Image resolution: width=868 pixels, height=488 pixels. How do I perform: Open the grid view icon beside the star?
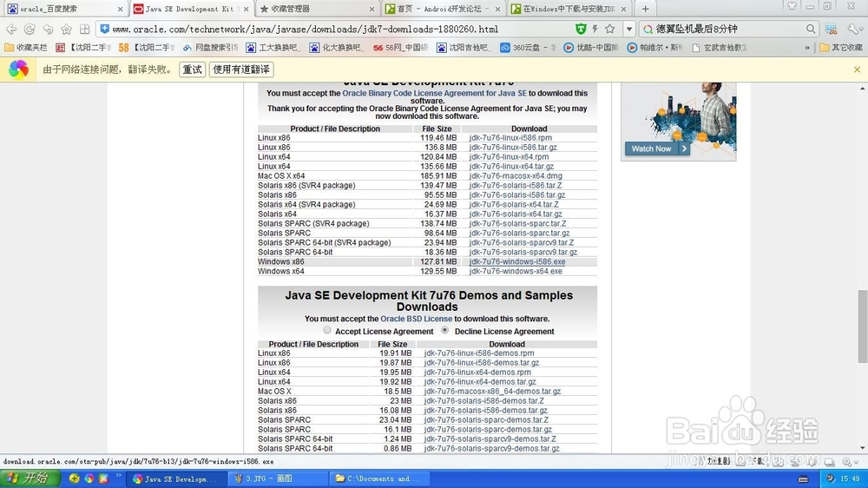tap(85, 29)
